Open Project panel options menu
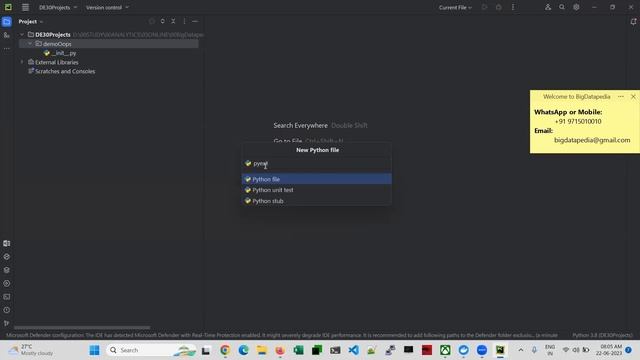Viewport: 640px width, 360px height. point(184,21)
